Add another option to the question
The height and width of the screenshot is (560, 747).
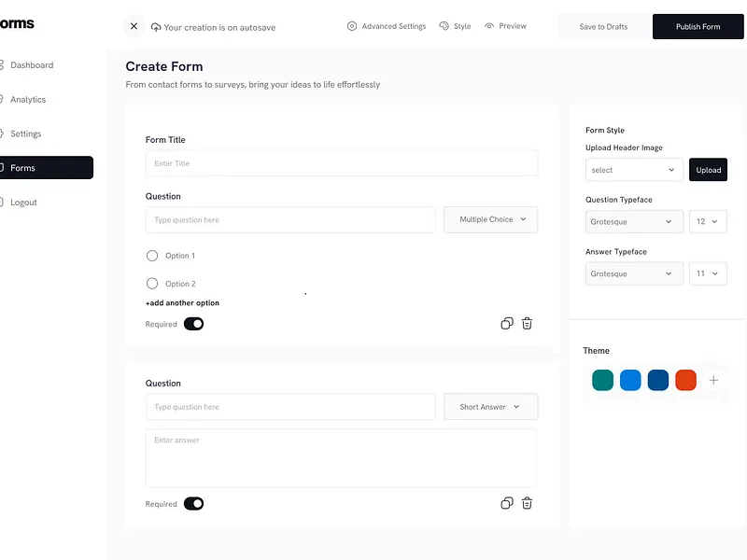tap(182, 302)
